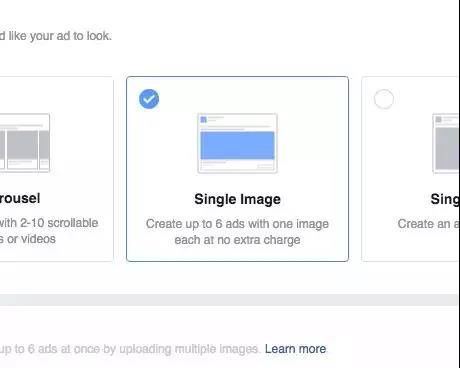Click the gray horizontal bar below format cards
The width and height of the screenshot is (460, 368).
[x=229, y=300]
